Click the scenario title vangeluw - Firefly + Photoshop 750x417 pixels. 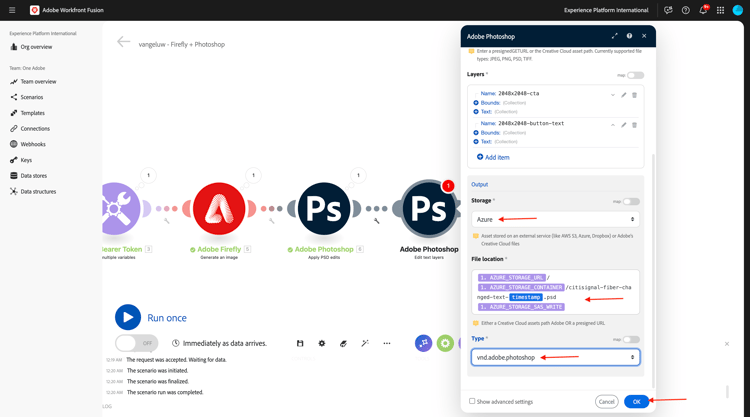coord(182,44)
